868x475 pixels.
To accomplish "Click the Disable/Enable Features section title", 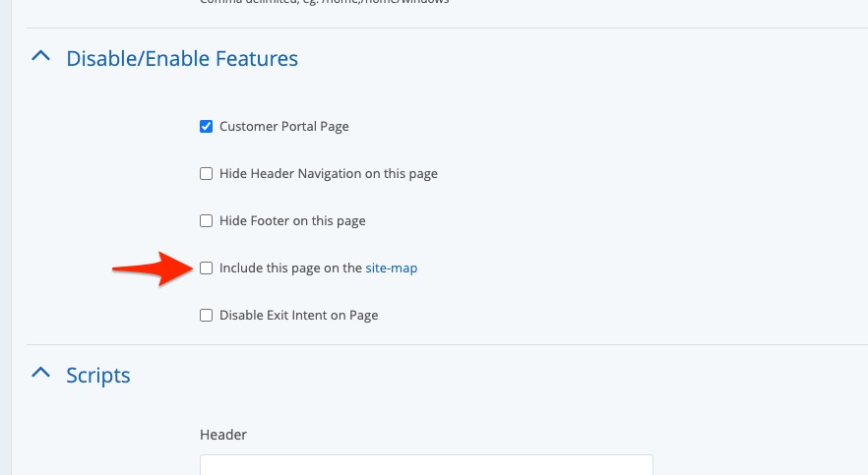I will coord(182,59).
